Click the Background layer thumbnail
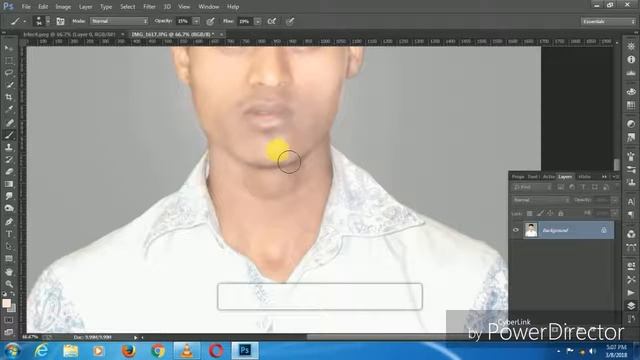The width and height of the screenshot is (640, 360). click(531, 230)
